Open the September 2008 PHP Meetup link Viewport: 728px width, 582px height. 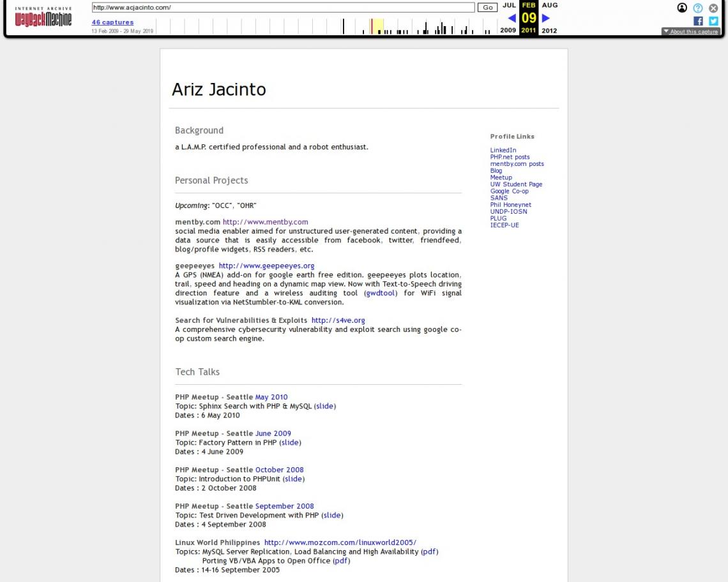(x=285, y=506)
